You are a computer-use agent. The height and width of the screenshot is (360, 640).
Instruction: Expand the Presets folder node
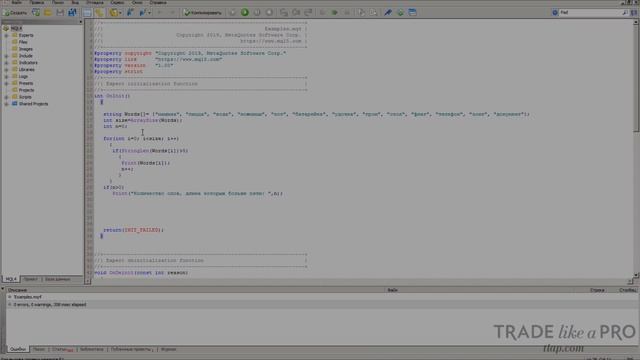point(7,83)
